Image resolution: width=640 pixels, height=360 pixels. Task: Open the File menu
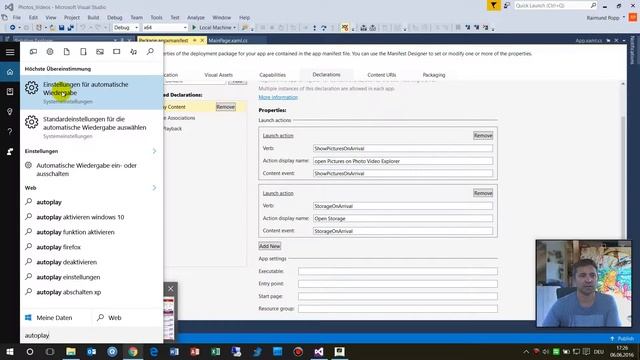17,18
